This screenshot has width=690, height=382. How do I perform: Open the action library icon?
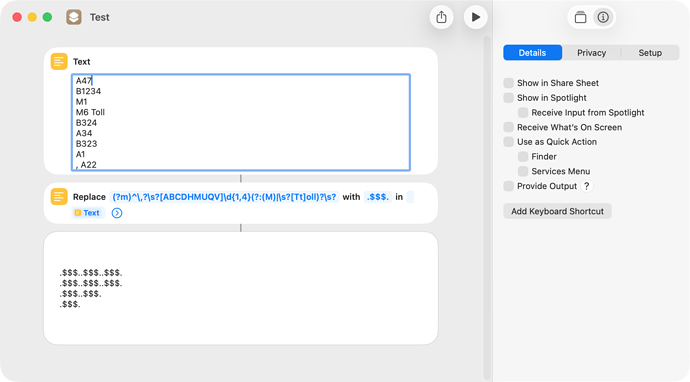pos(580,17)
